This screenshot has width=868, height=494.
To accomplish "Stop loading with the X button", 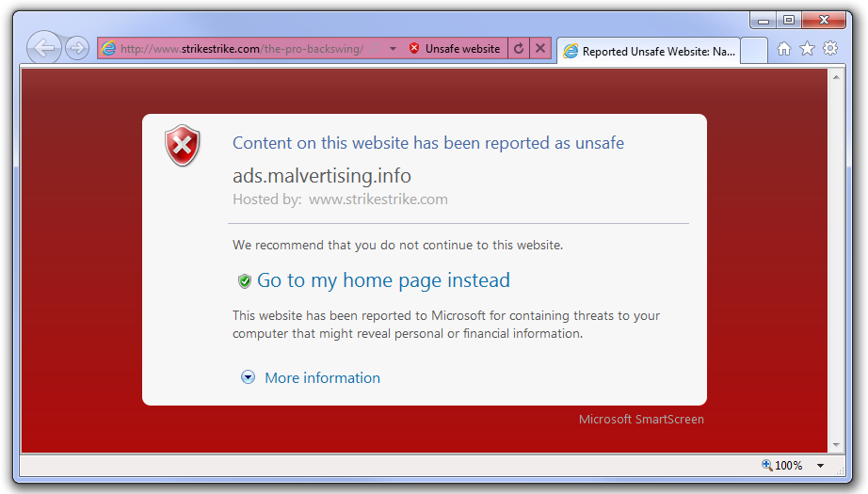I will point(540,49).
